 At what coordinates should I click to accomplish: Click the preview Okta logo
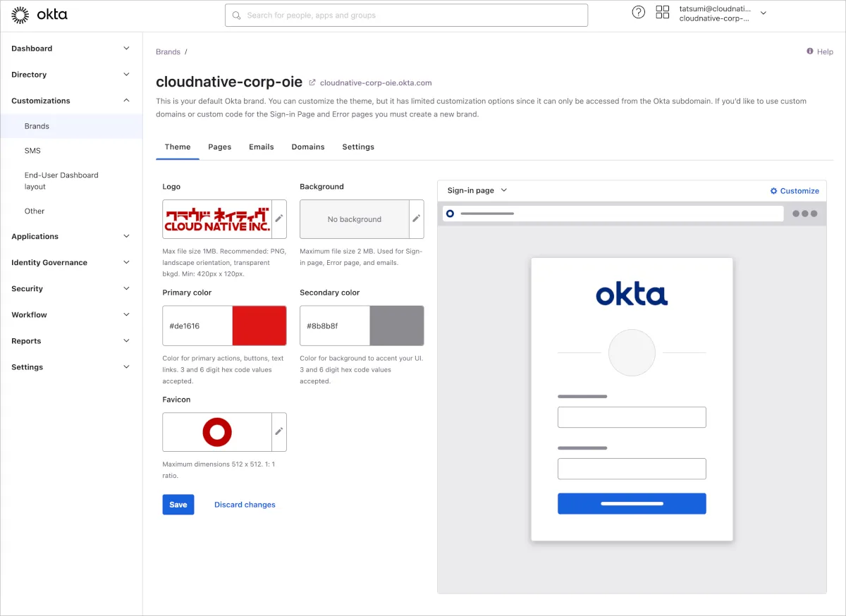pyautogui.click(x=632, y=295)
